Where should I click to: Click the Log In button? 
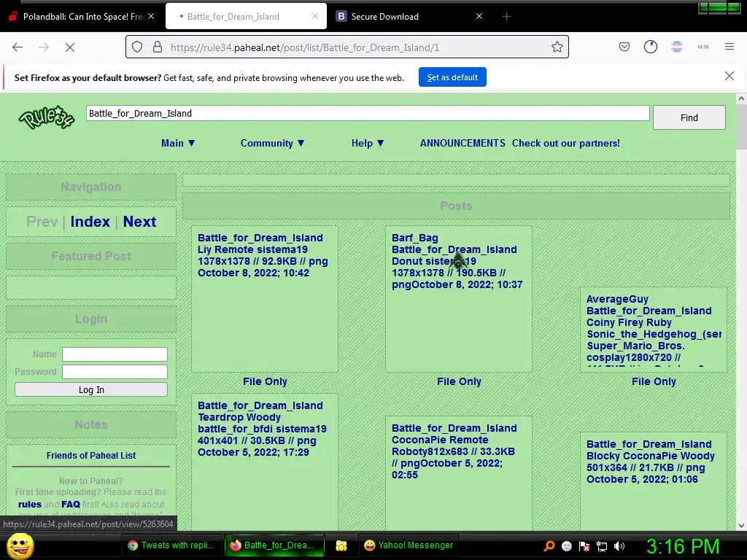tap(91, 389)
